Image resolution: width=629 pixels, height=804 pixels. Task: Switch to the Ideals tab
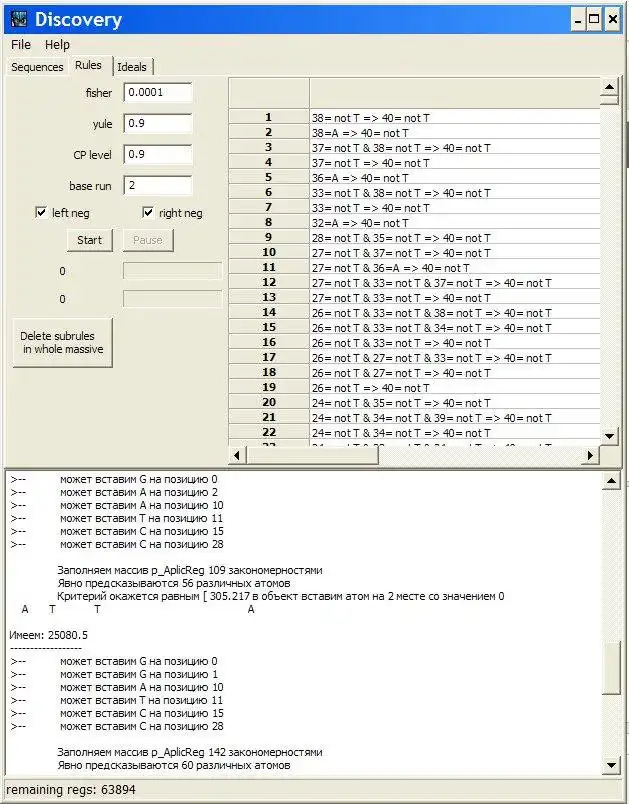point(132,67)
